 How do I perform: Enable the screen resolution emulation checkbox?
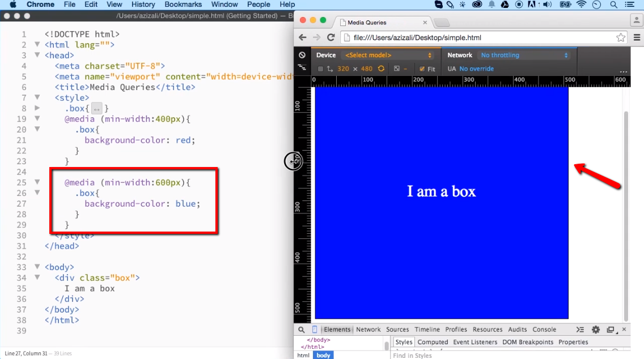(320, 69)
